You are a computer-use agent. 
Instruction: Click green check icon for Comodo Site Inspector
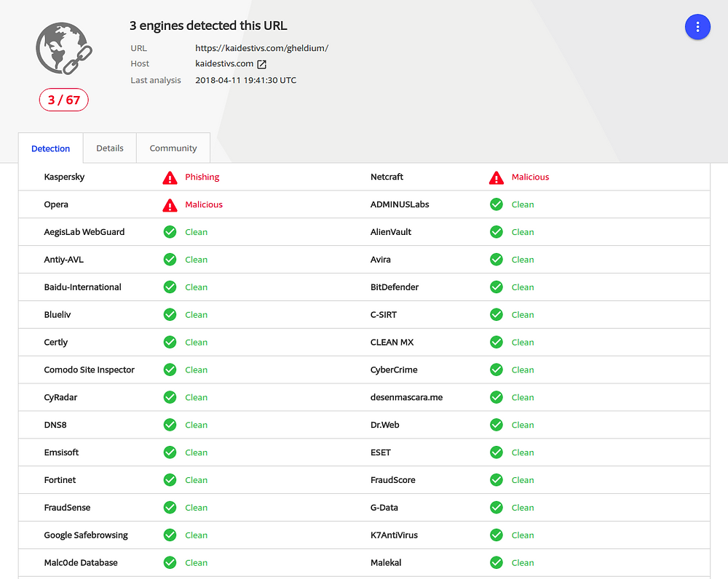pos(170,370)
